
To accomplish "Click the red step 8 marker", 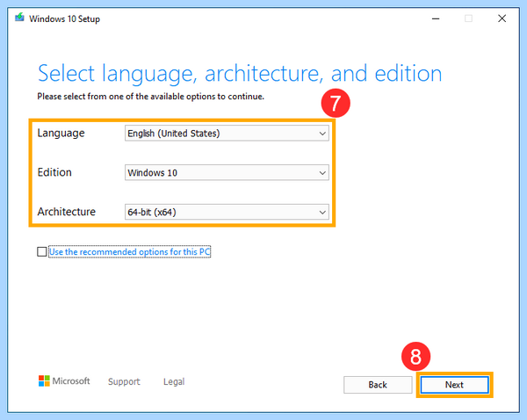I will click(x=415, y=357).
